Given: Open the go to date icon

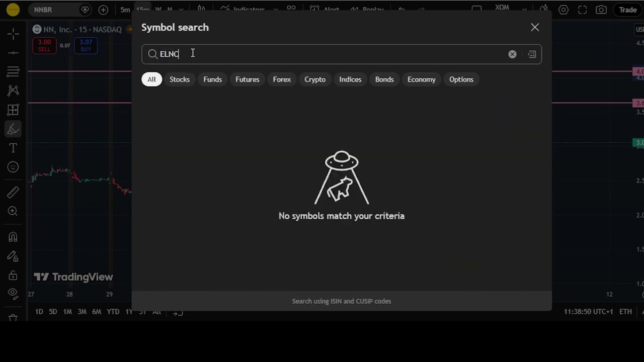Looking at the screenshot, I should pyautogui.click(x=178, y=312).
